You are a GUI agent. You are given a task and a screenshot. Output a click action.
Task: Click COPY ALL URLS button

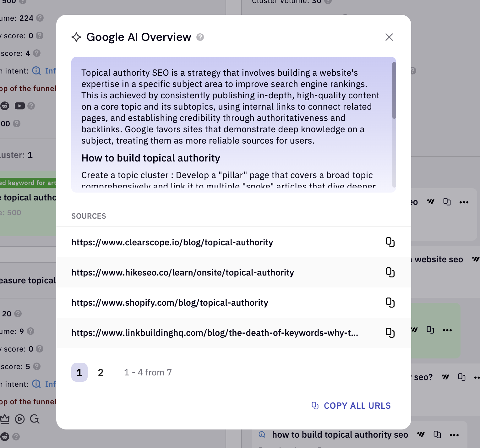(x=351, y=406)
